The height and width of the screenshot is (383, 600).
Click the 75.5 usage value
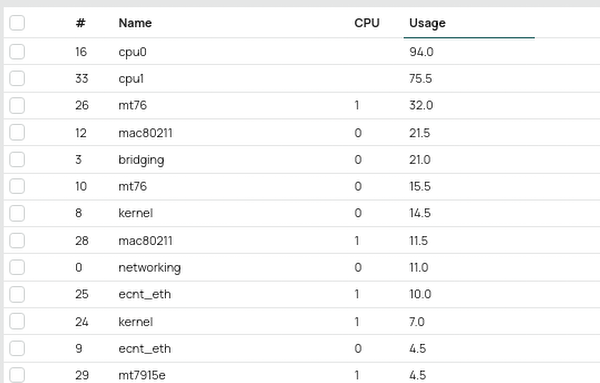coord(421,78)
